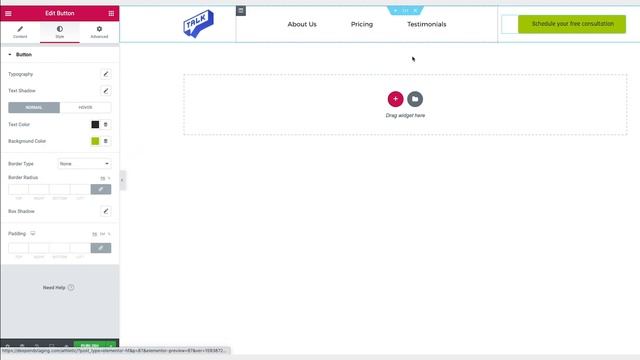Click Schedule your free consultation button
640x360 pixels.
[572, 24]
